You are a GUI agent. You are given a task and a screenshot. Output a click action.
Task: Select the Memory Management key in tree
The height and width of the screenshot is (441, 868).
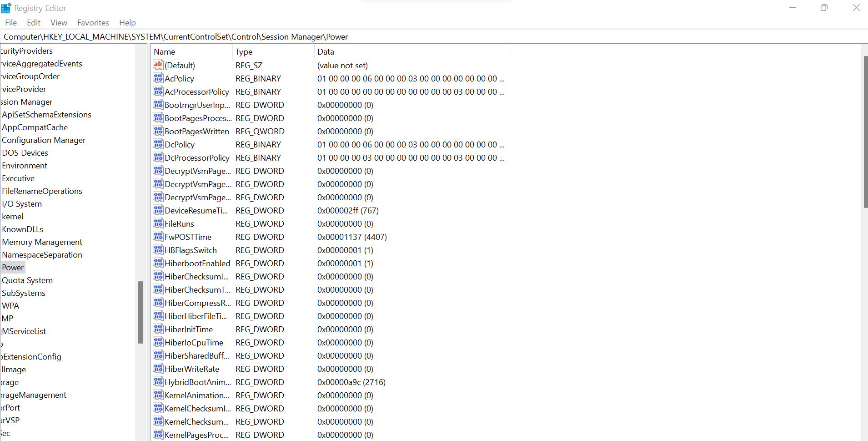[x=42, y=242]
